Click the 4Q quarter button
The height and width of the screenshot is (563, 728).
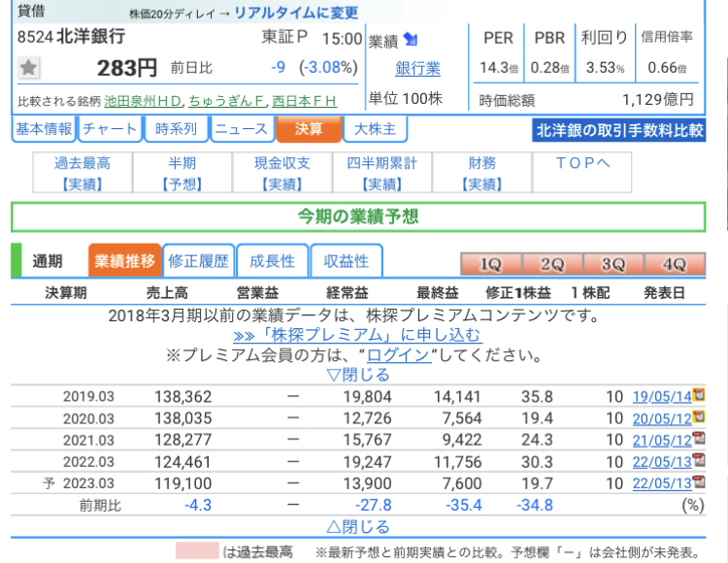pyautogui.click(x=675, y=264)
